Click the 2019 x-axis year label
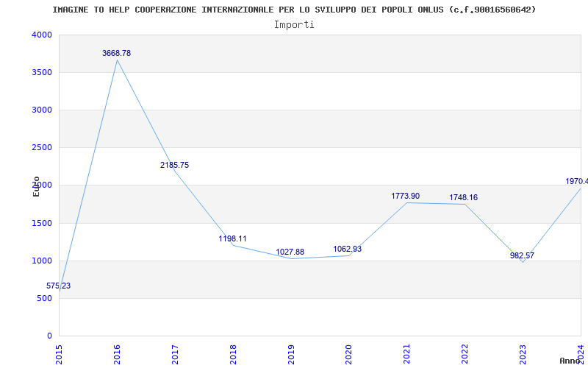588x368 pixels. pyautogui.click(x=291, y=355)
